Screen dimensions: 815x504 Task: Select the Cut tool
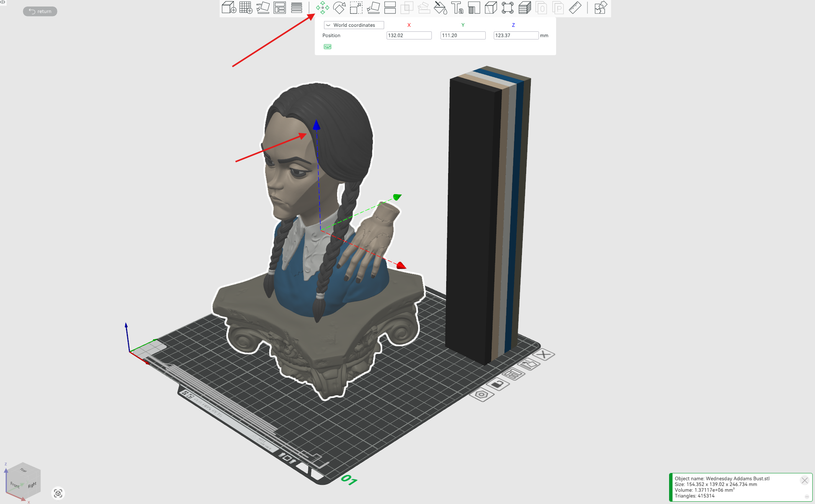[390, 8]
